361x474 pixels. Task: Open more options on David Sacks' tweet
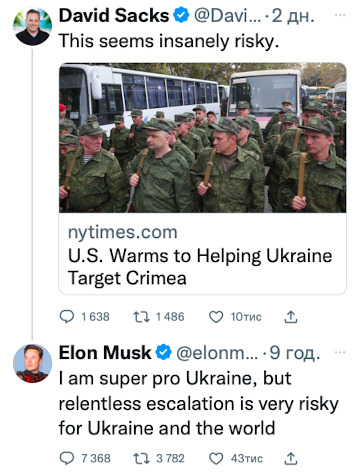pos(340,15)
